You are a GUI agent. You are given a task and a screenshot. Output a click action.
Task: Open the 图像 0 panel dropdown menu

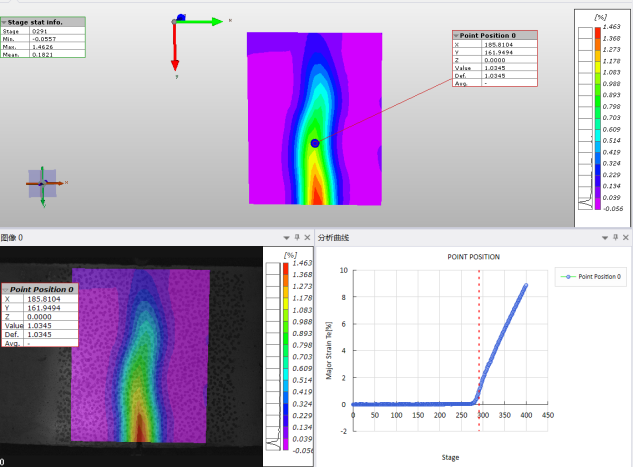[286, 238]
